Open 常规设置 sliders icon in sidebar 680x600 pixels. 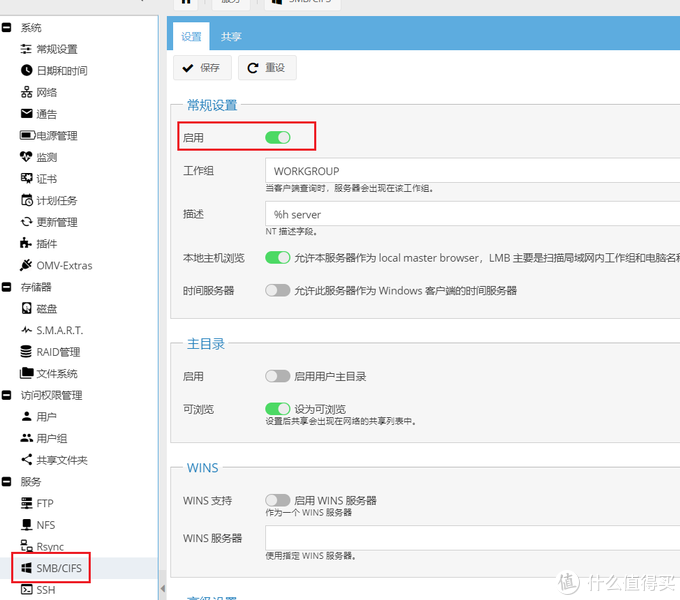(26, 49)
